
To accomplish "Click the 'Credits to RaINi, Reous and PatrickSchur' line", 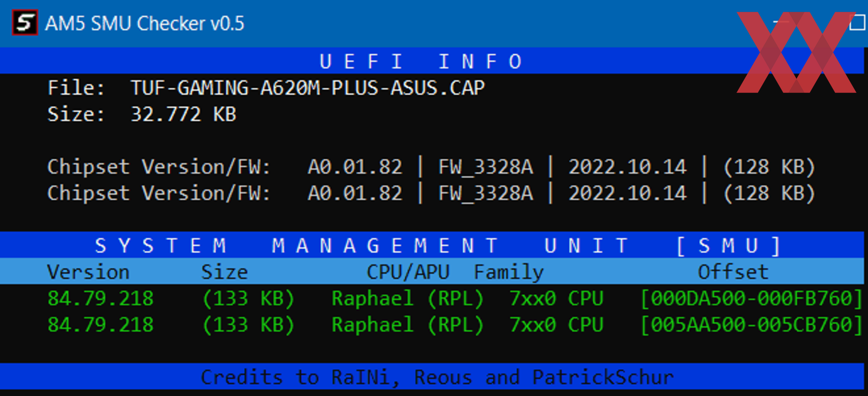I will (x=437, y=377).
